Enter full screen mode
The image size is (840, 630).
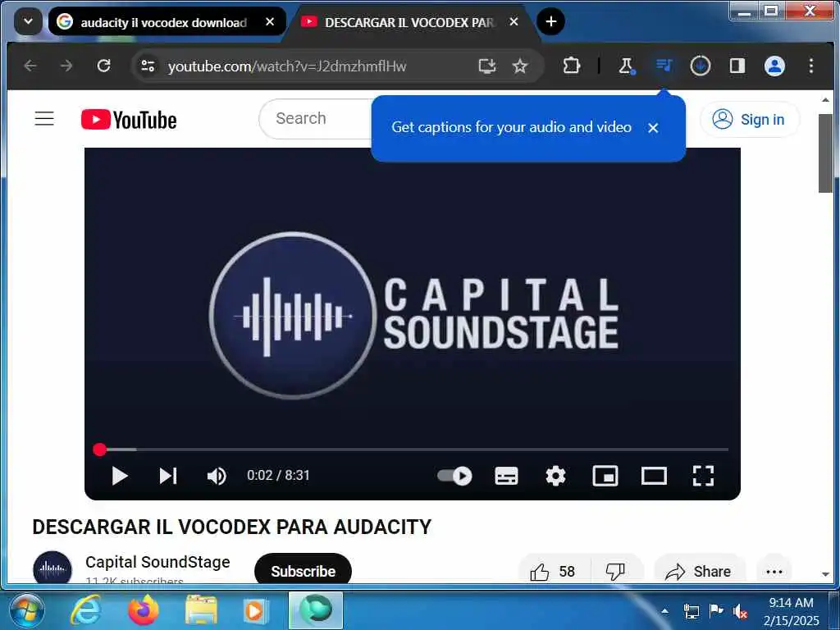(703, 476)
